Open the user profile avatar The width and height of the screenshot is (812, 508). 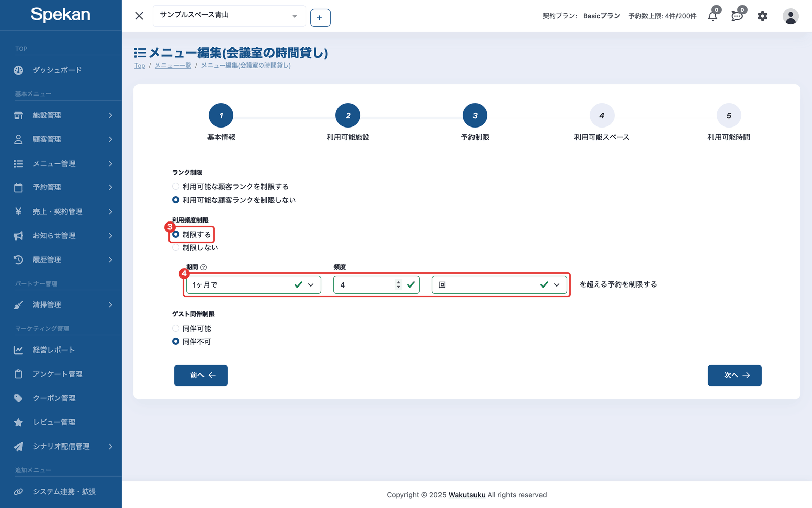(x=790, y=16)
